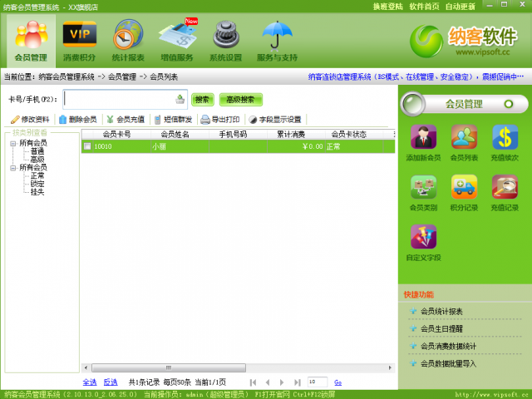
Task: Open the 消费积分 VIP module
Action: 80,41
